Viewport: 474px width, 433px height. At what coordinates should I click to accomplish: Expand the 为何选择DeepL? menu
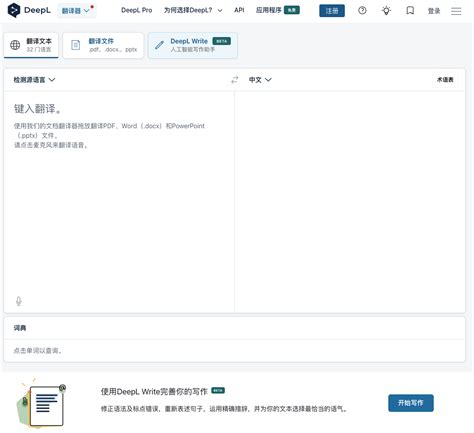point(193,10)
